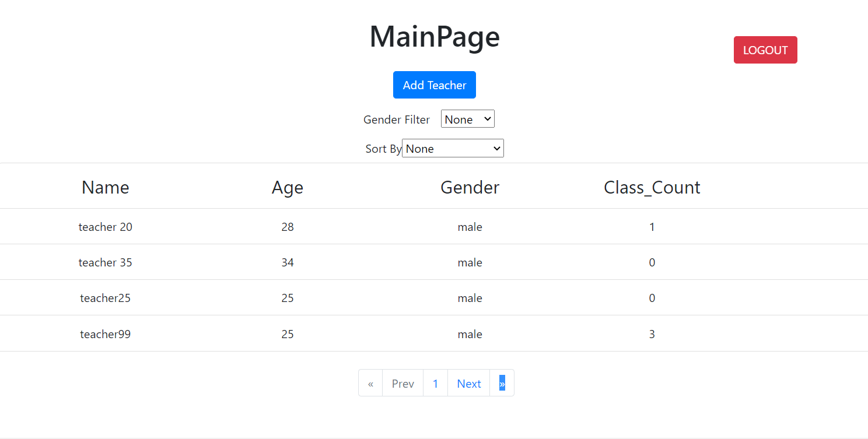This screenshot has width=868, height=439.
Task: Click the Age column header
Action: pos(287,187)
